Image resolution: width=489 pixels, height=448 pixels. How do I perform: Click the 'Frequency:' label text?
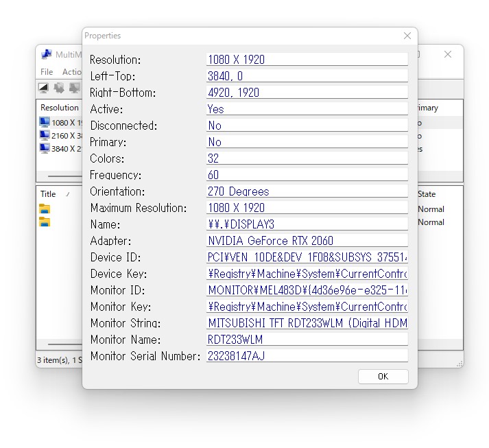pyautogui.click(x=115, y=175)
